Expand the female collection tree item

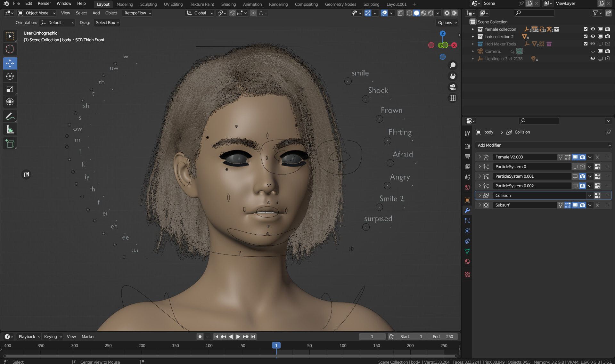coord(473,29)
